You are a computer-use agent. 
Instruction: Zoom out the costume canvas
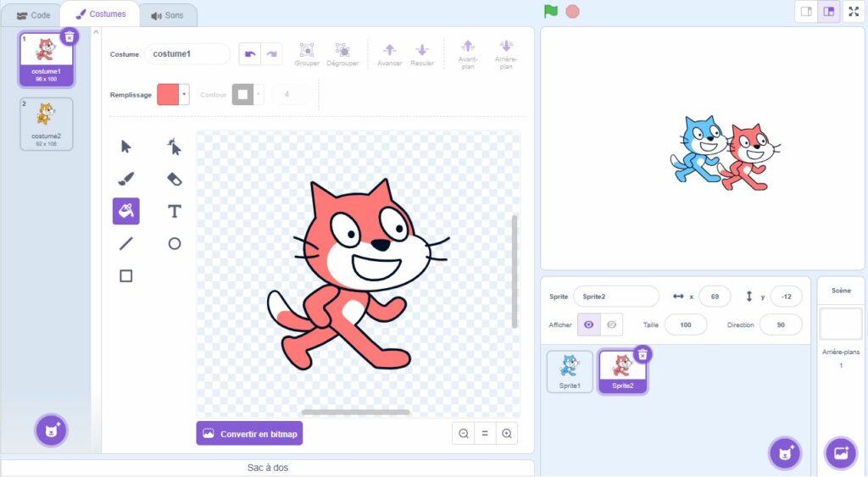tap(464, 434)
